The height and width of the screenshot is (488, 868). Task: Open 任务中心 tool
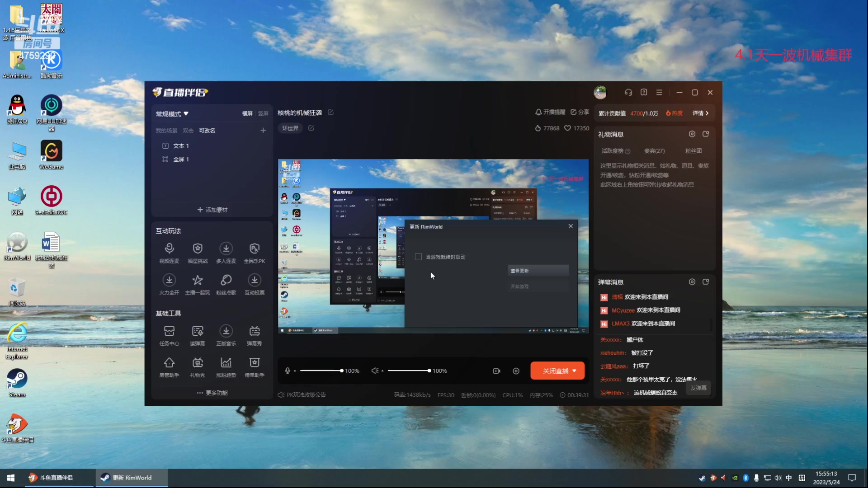tap(169, 335)
